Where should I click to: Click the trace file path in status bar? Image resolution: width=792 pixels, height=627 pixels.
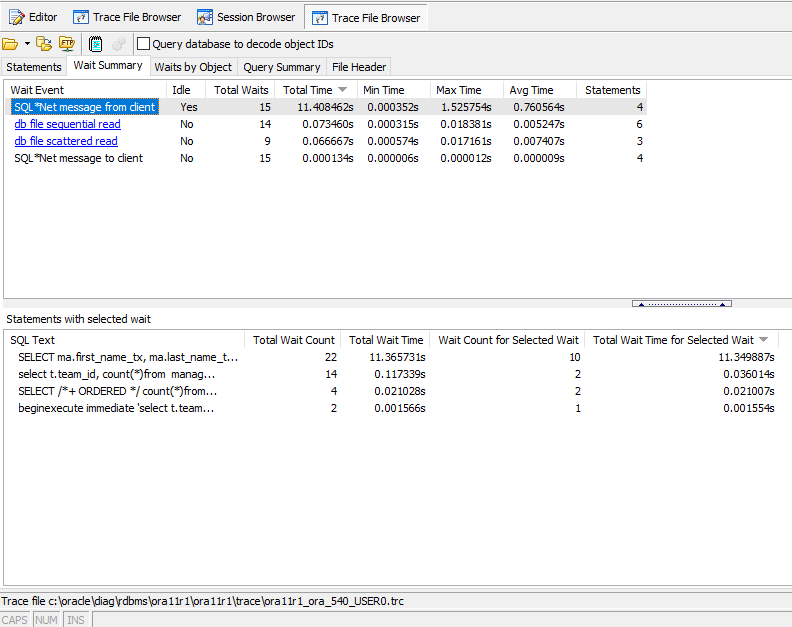point(202,601)
